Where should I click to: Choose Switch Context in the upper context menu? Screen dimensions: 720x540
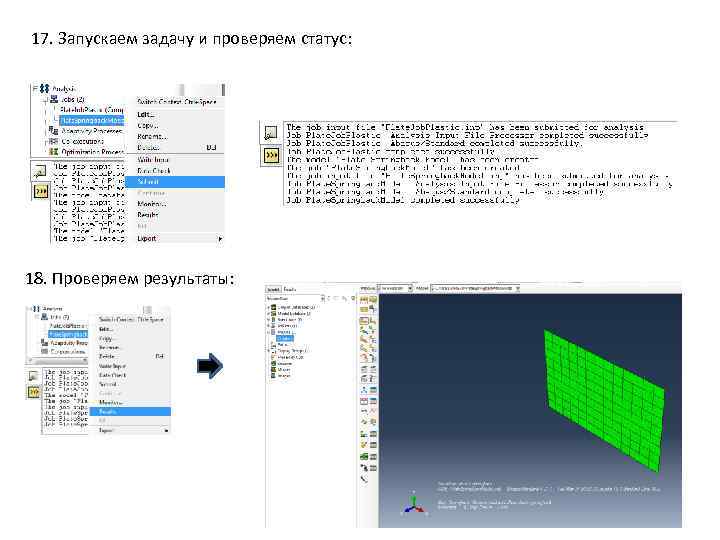point(177,101)
